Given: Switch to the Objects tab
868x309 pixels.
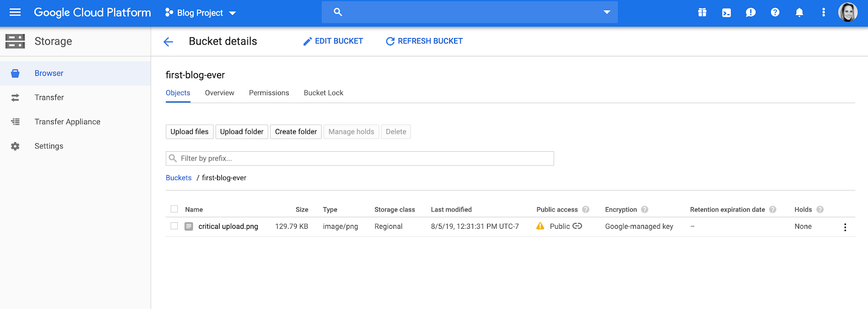Looking at the screenshot, I should (178, 93).
